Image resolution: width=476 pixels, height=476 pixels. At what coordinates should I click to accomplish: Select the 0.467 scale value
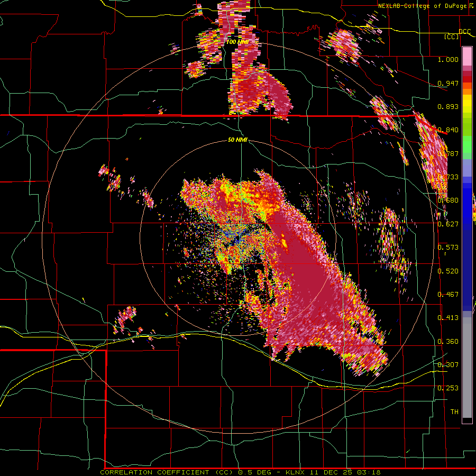tap(448, 295)
